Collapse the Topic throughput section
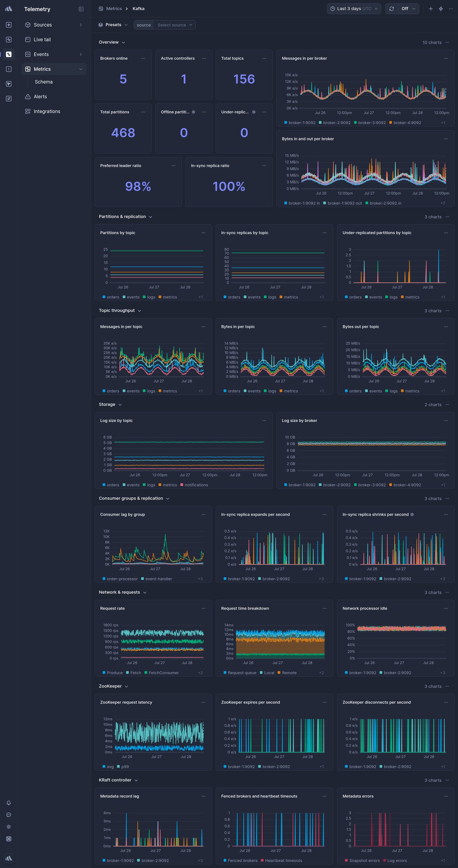Image resolution: width=458 pixels, height=868 pixels. (120, 311)
